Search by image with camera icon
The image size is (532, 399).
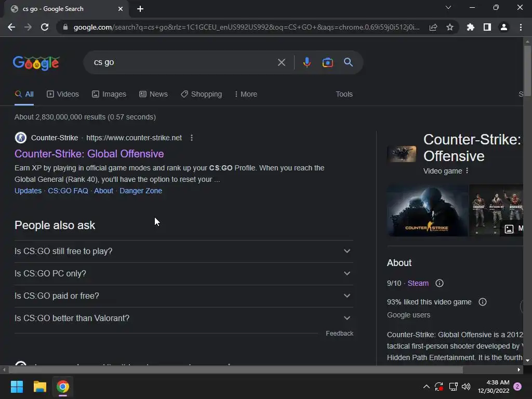click(x=327, y=62)
